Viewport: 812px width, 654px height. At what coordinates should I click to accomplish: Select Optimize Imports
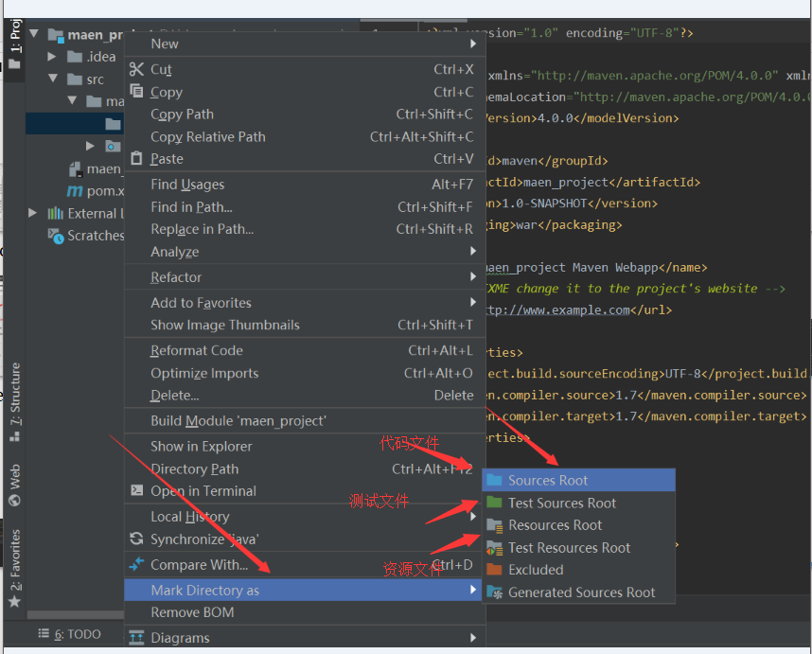click(x=305, y=373)
